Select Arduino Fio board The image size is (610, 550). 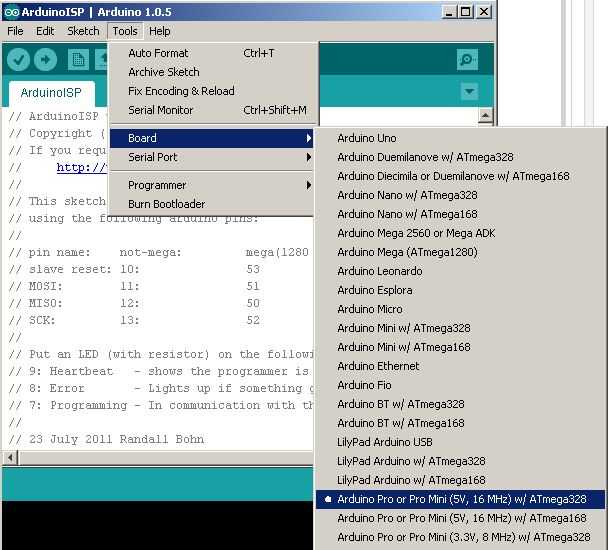[461, 385]
